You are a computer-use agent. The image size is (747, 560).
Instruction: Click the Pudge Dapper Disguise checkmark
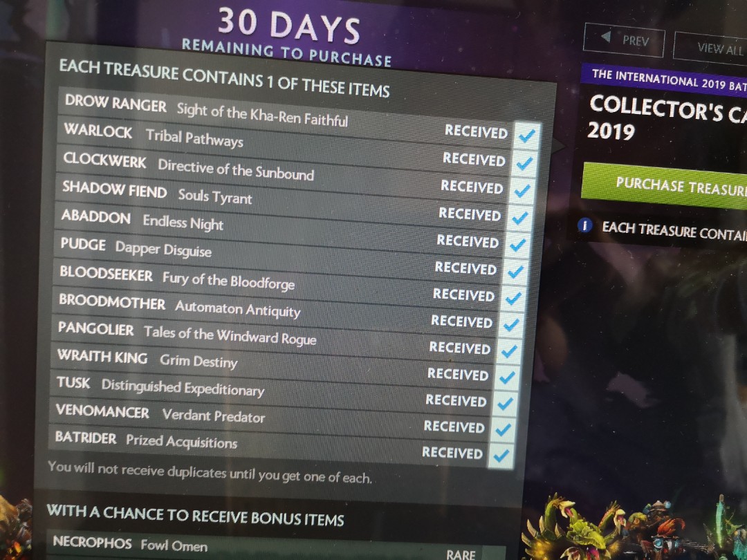point(515,272)
